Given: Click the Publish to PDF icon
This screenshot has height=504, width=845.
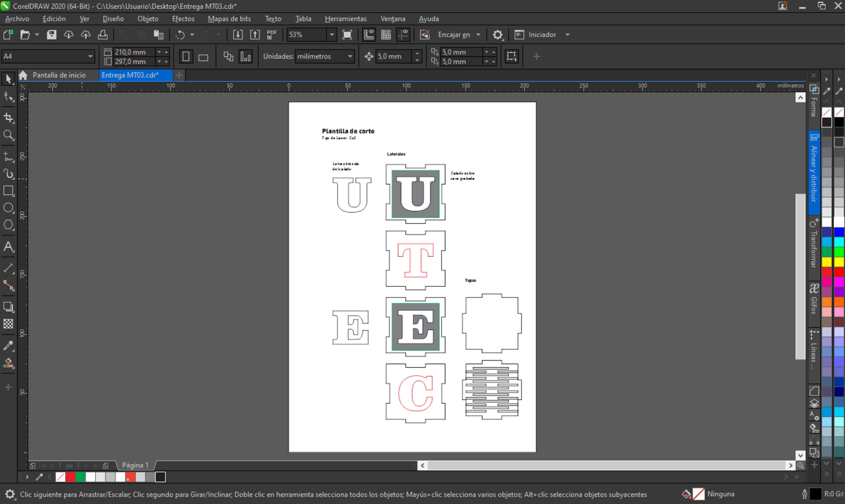Looking at the screenshot, I should (x=272, y=35).
